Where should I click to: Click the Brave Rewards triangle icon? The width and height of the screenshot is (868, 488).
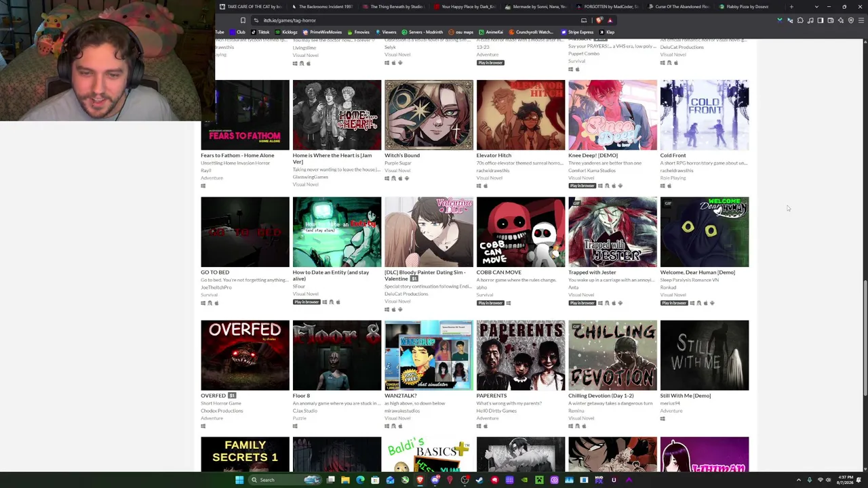pos(610,20)
